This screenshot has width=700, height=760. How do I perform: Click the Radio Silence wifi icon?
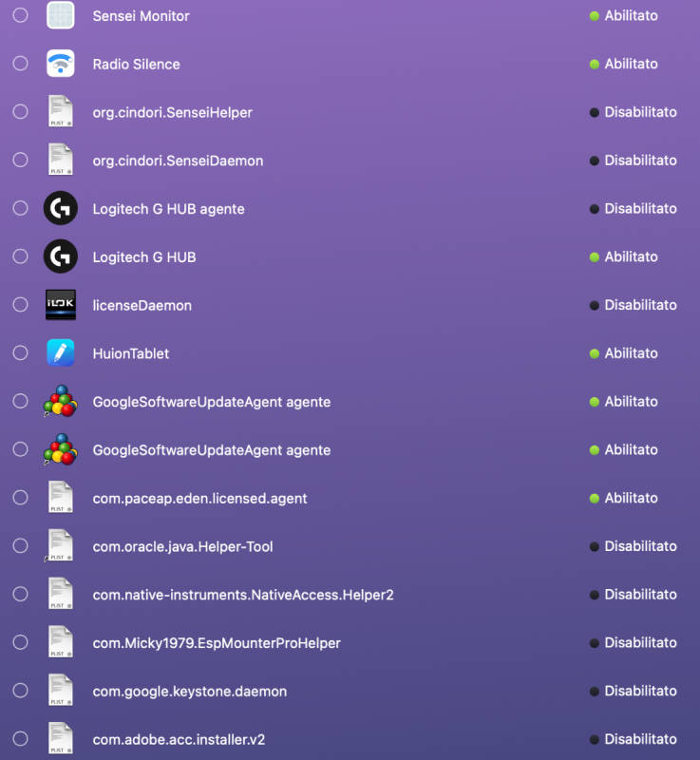[61, 64]
